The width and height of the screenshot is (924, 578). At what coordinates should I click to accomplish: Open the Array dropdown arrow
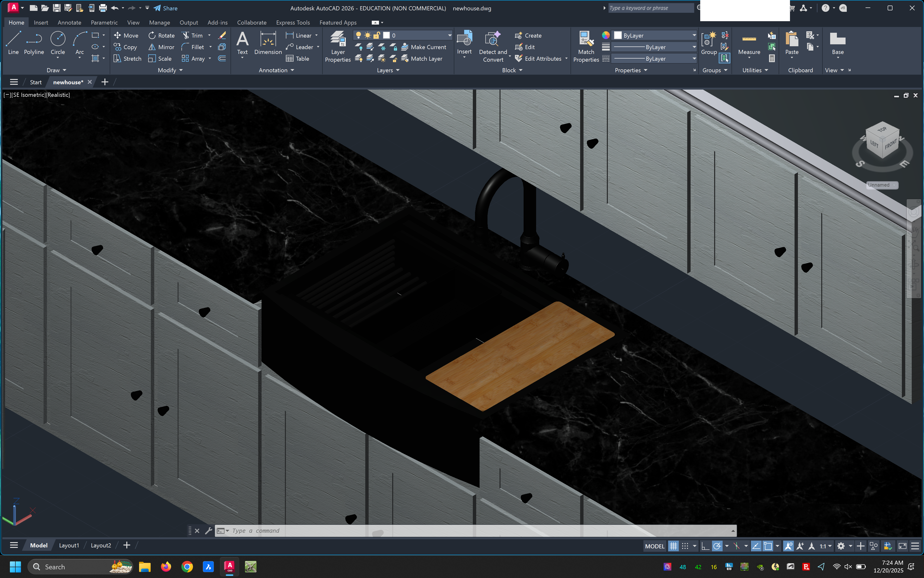pos(210,59)
